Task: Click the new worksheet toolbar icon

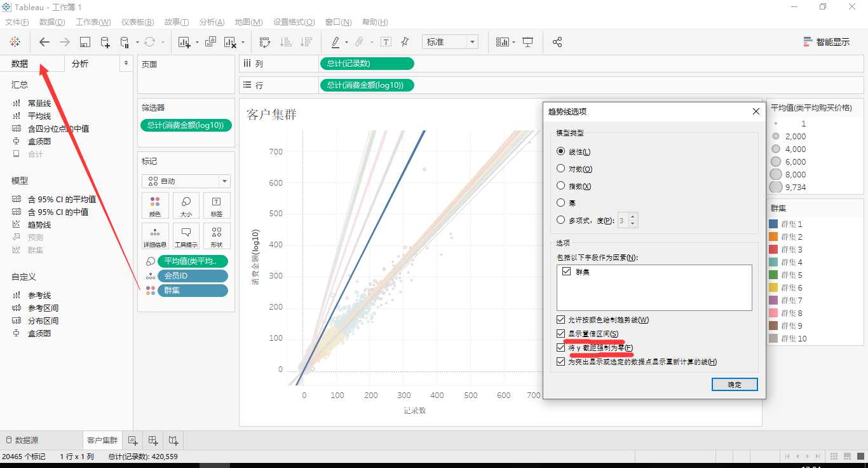Action: [184, 42]
